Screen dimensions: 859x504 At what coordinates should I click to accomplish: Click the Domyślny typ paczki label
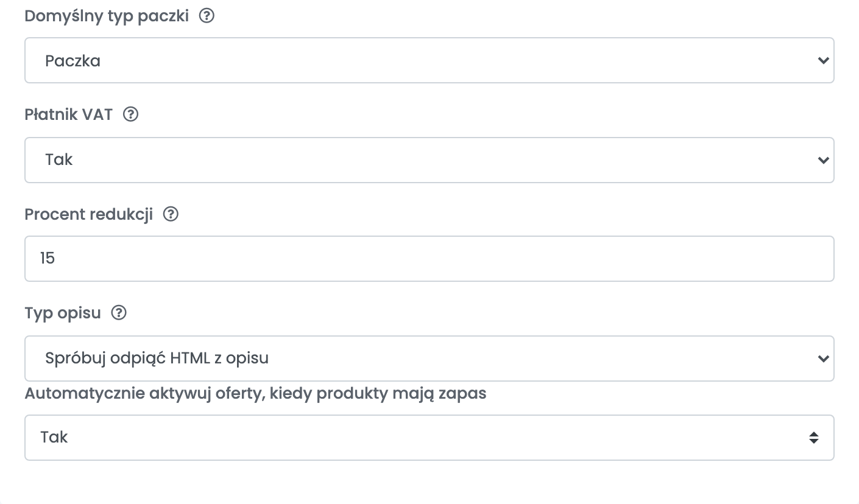pyautogui.click(x=107, y=16)
